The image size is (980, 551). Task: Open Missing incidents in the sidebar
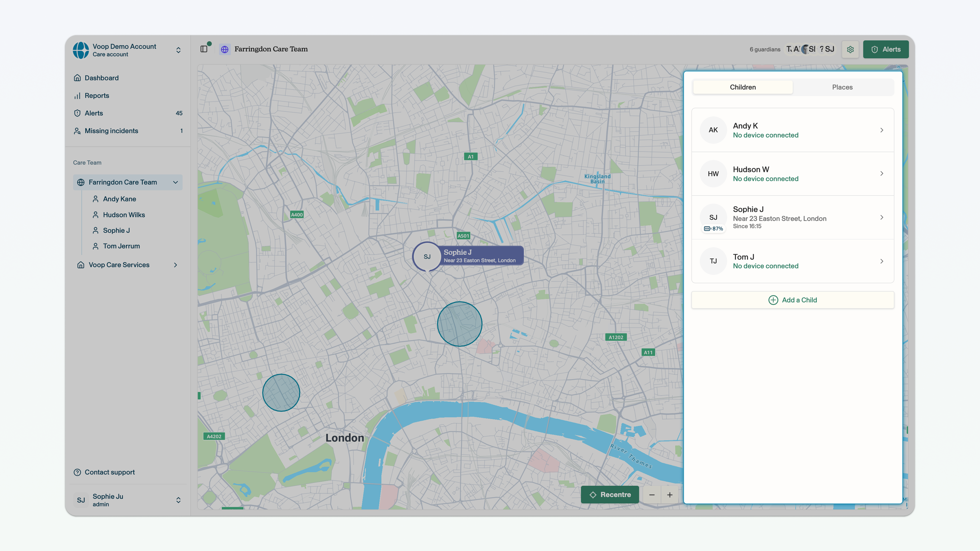[x=128, y=131]
